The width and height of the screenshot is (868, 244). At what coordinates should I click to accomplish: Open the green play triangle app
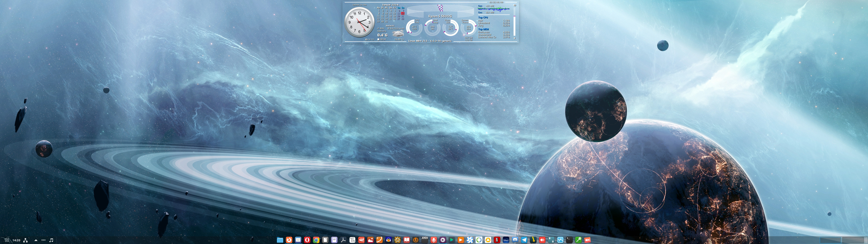(452, 240)
